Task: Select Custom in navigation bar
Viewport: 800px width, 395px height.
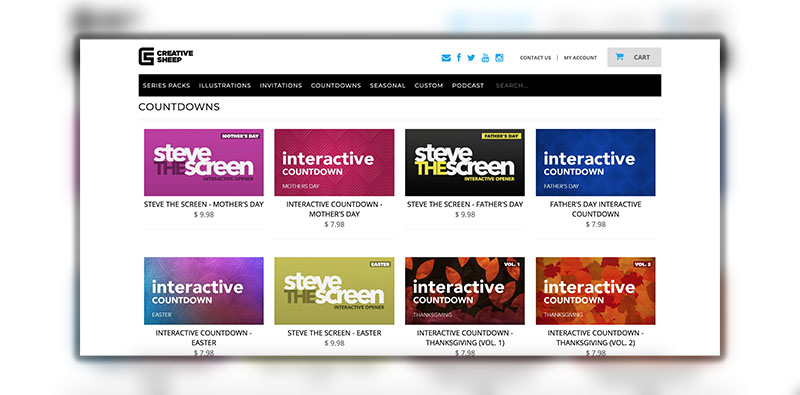Action: coord(429,85)
